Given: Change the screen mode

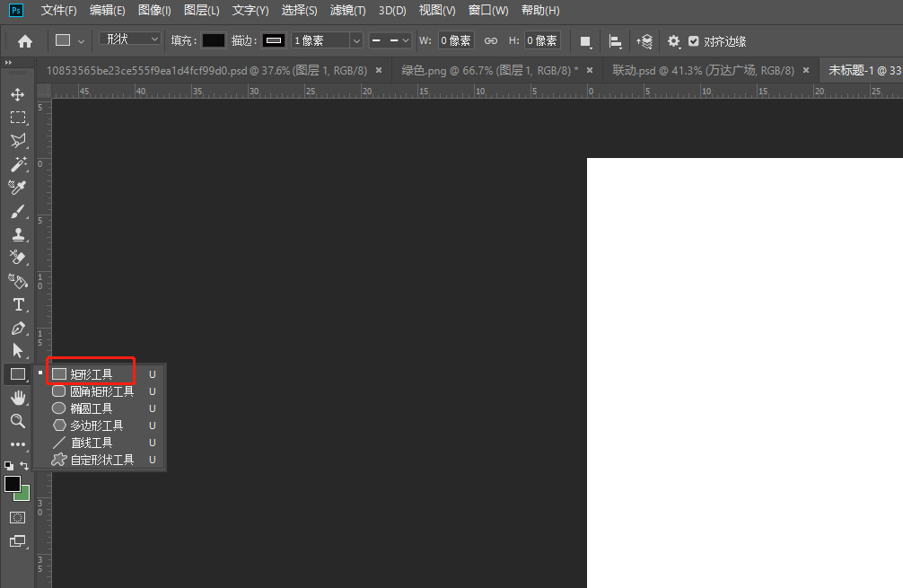Looking at the screenshot, I should (18, 541).
